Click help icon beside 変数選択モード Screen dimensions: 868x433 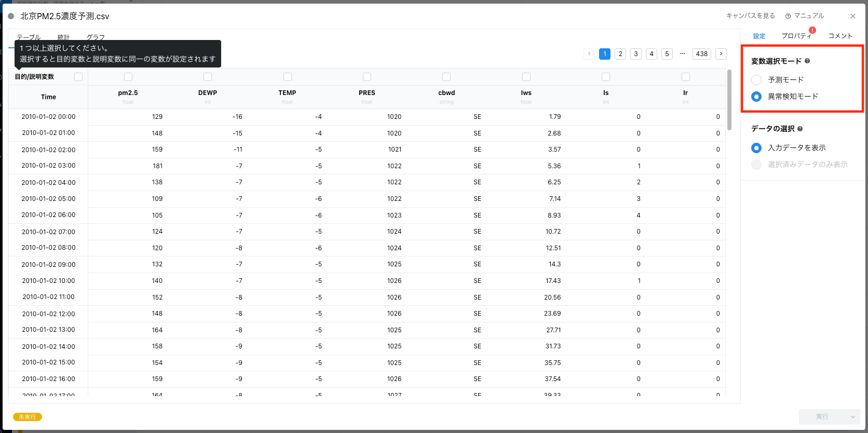pos(807,61)
